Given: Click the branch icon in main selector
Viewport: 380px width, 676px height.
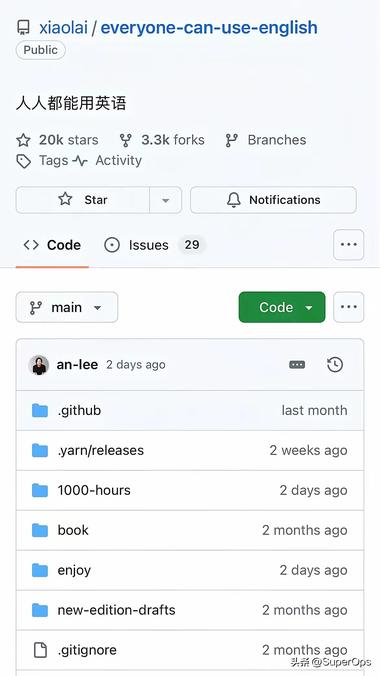Looking at the screenshot, I should point(36,307).
